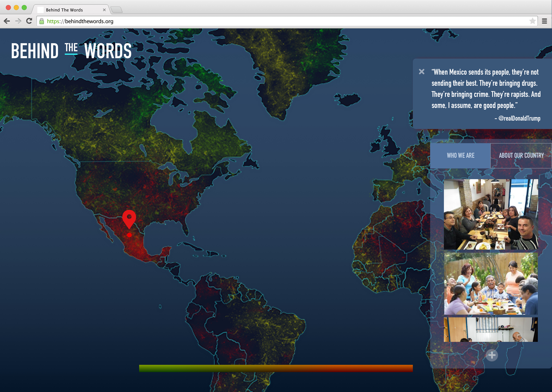Screen dimensions: 552x392
Task: Click the green-to-red gradient legend bar
Action: pos(276,368)
